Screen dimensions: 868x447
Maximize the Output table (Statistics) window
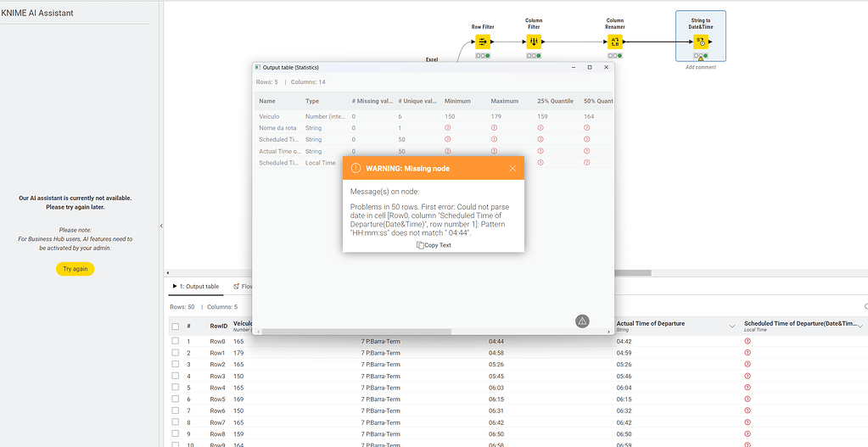point(590,67)
